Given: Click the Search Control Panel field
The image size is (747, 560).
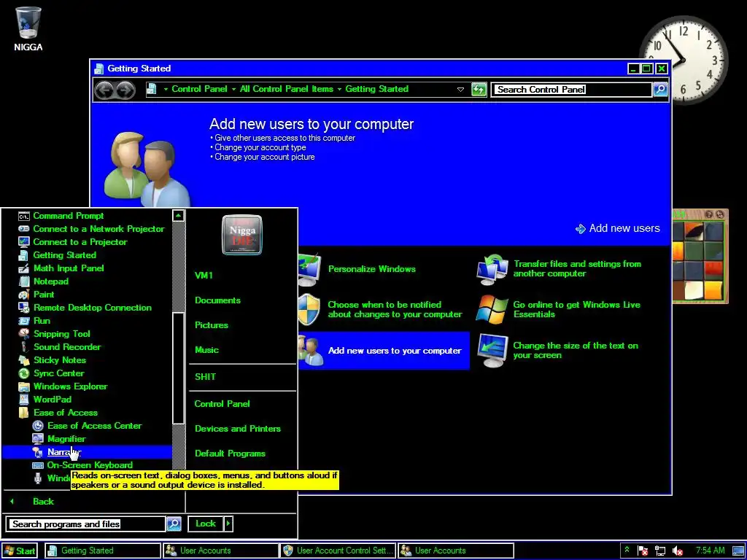Looking at the screenshot, I should click(x=572, y=90).
